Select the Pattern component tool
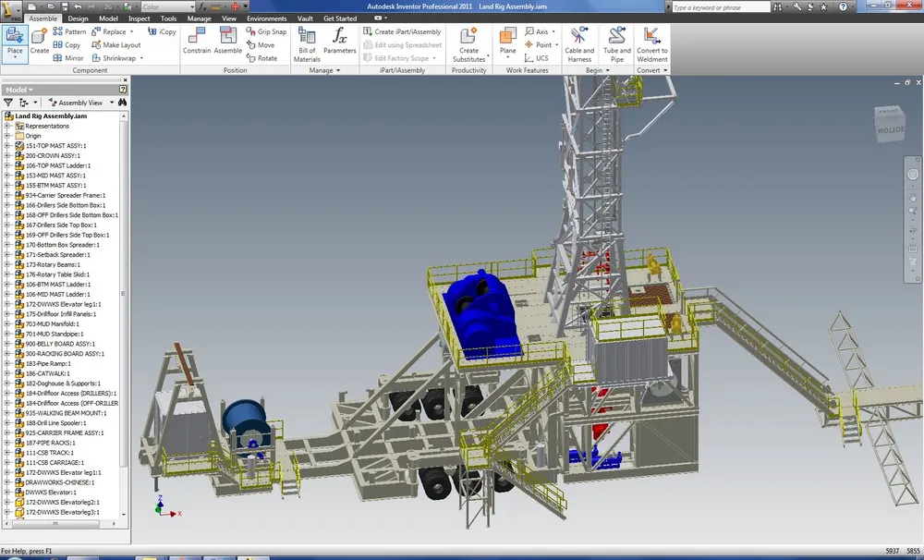 (69, 31)
